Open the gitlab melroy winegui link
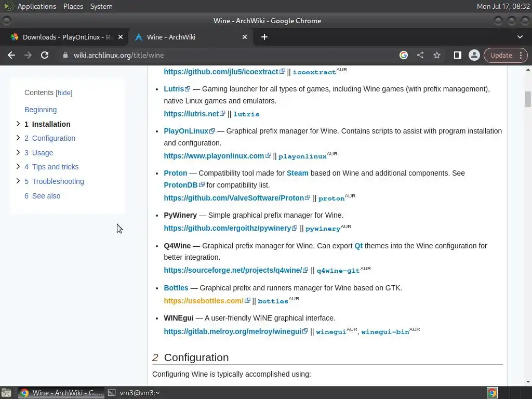The width and height of the screenshot is (532, 399). [236, 331]
